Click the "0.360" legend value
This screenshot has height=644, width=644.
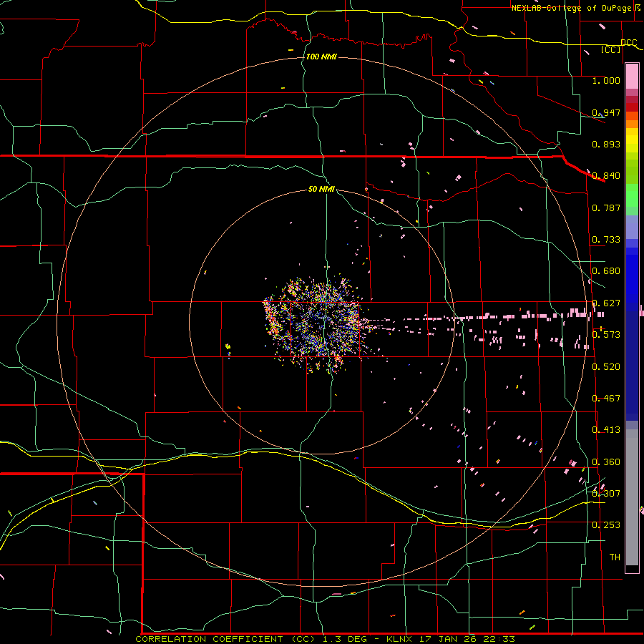pos(606,462)
